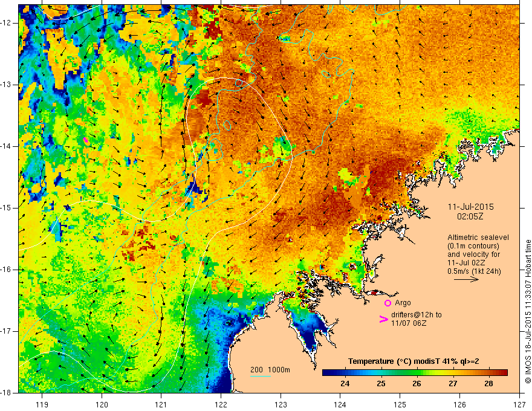Click the magenta Argo circle legend symbol
This screenshot has width=532, height=411.
click(388, 303)
